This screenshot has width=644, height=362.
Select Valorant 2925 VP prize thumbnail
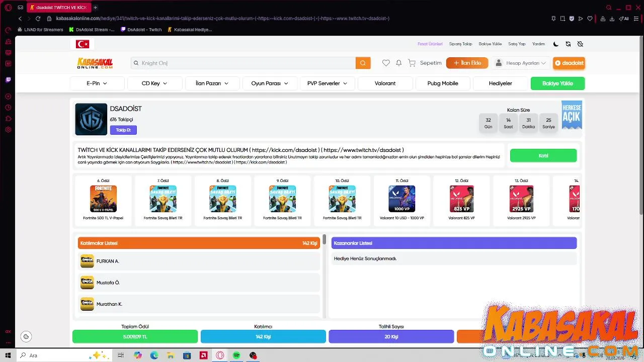point(521,199)
